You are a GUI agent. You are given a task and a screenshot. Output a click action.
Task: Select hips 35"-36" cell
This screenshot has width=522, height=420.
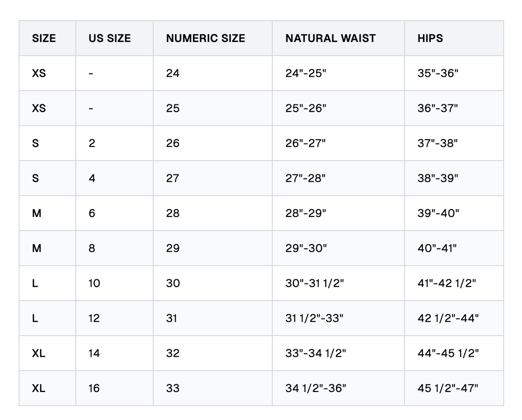pyautogui.click(x=438, y=73)
